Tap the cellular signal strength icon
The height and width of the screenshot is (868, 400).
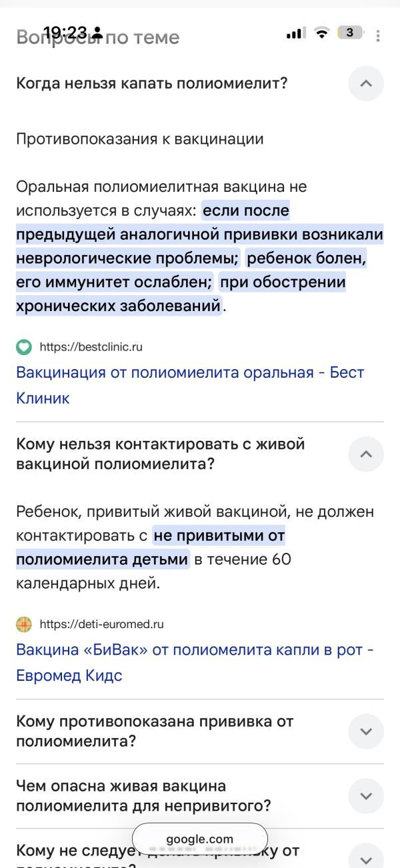294,33
